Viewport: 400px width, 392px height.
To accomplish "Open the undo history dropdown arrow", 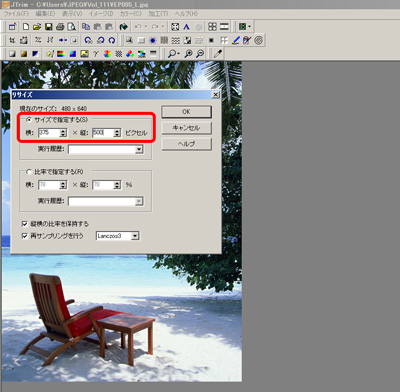I will (x=146, y=27).
